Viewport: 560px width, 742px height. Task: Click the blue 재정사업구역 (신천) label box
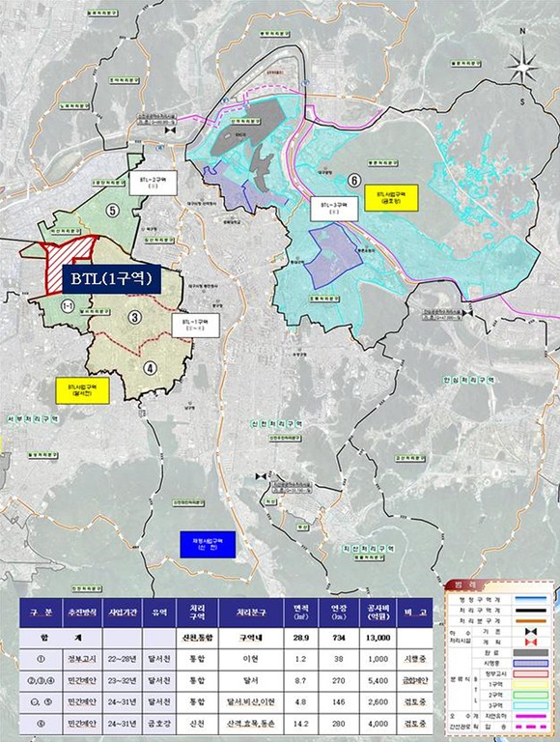[x=208, y=544]
